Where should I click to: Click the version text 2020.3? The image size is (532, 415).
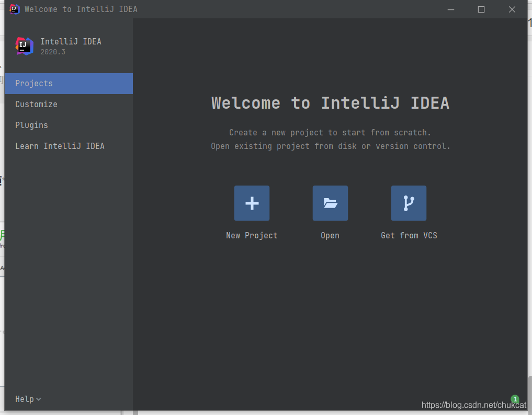click(x=53, y=52)
